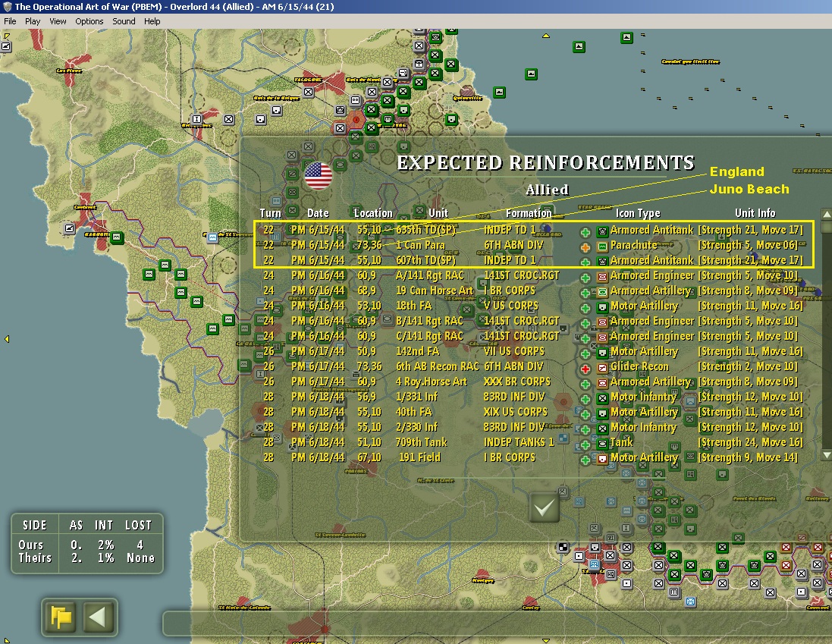The width and height of the screenshot is (832, 644).
Task: Click the green plus for A/141 Rgt RAC
Action: (586, 278)
